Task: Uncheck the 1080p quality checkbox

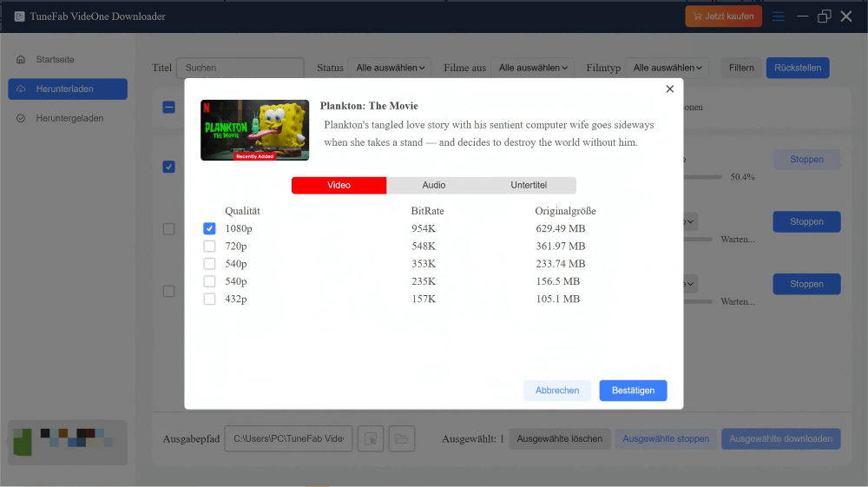Action: 209,228
